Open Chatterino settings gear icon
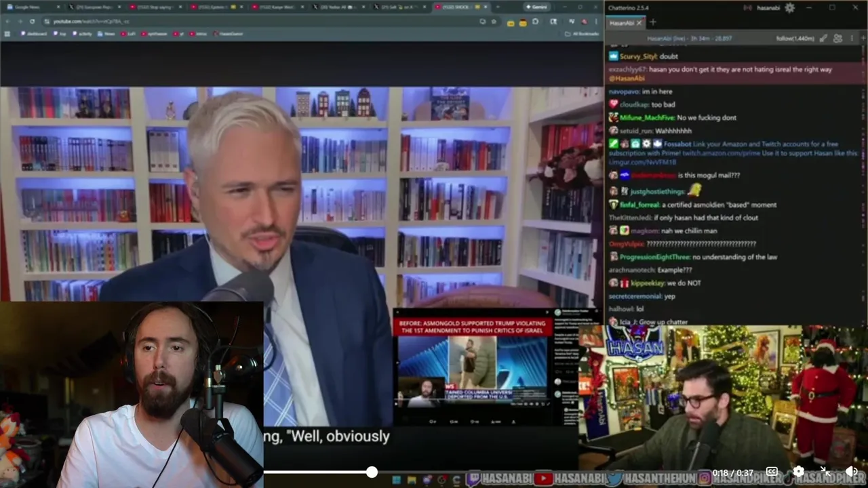Image resolution: width=868 pixels, height=488 pixels. 789,8
